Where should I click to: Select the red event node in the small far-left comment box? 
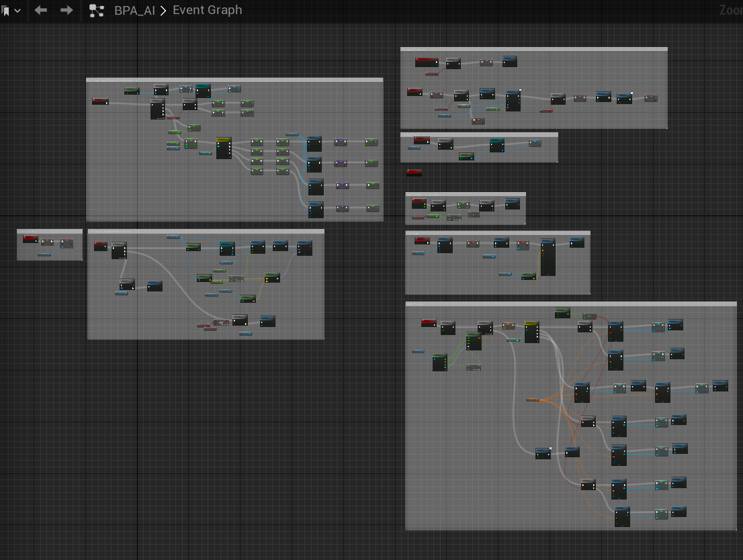30,239
